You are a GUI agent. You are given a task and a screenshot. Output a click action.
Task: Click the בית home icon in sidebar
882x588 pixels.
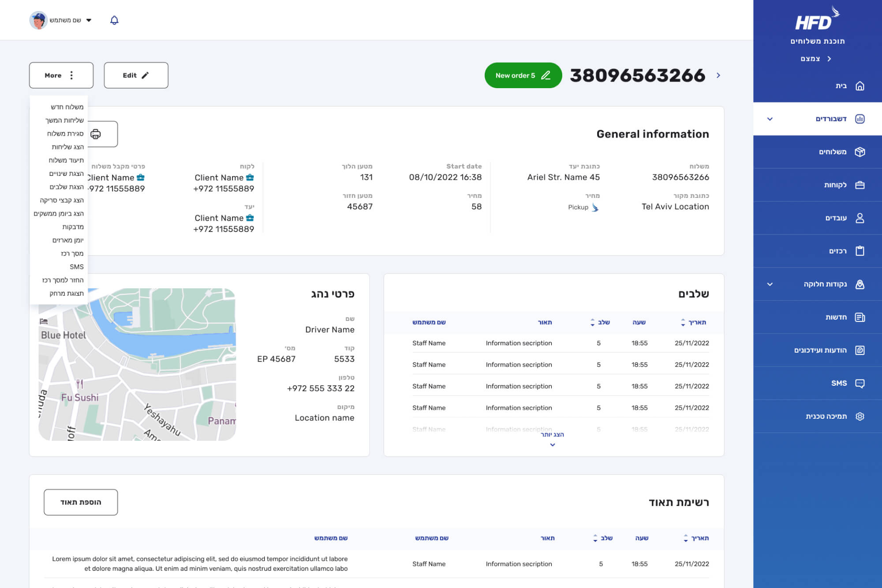pyautogui.click(x=860, y=86)
